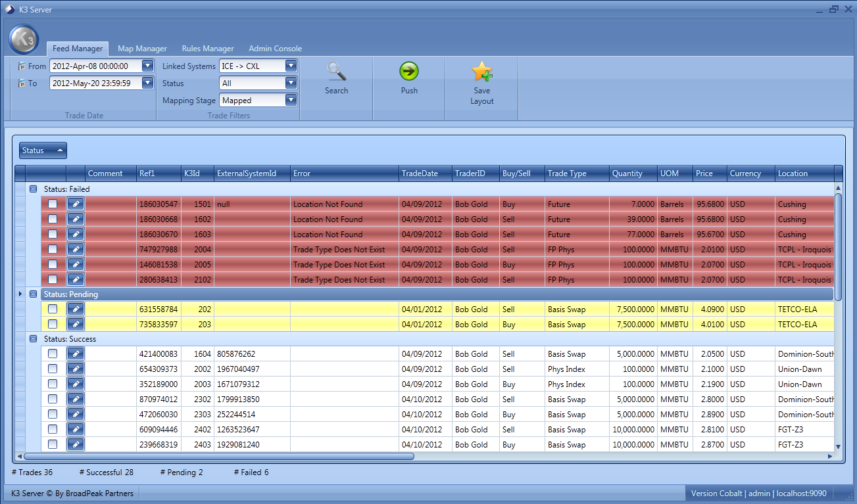Image resolution: width=857 pixels, height=504 pixels.
Task: Click the Status grouping button
Action: (x=43, y=150)
